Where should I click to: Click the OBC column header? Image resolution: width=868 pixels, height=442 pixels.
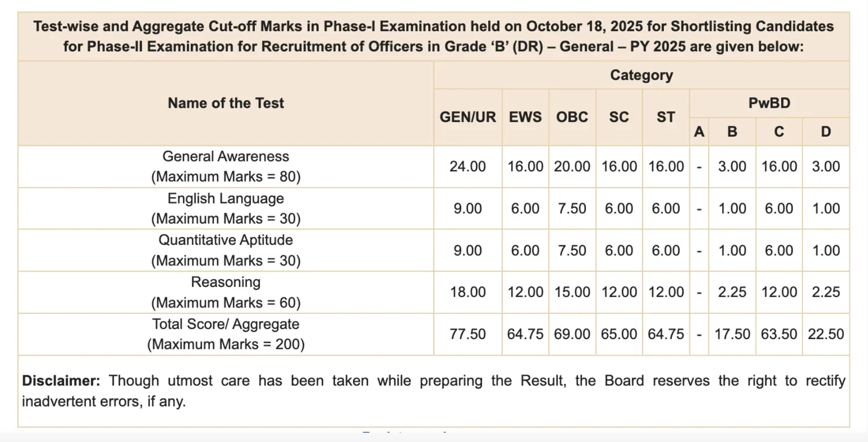pyautogui.click(x=572, y=117)
